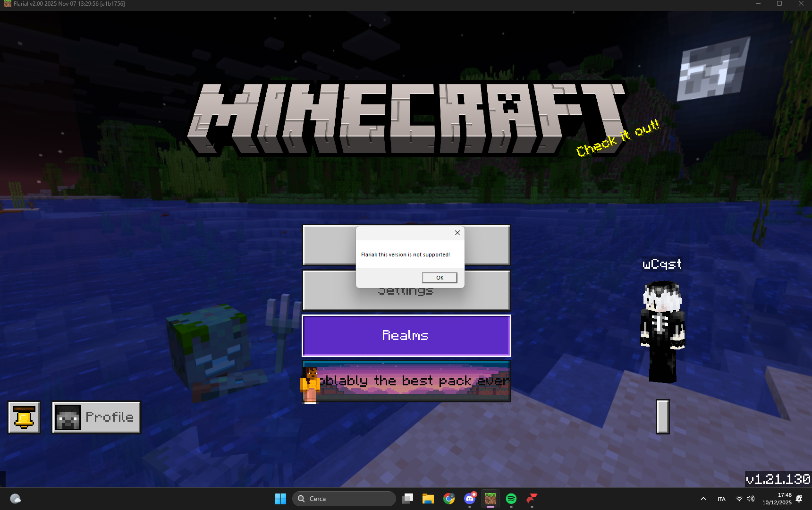Open File Explorer from the taskbar
Image resolution: width=812 pixels, height=510 pixels.
tap(428, 498)
